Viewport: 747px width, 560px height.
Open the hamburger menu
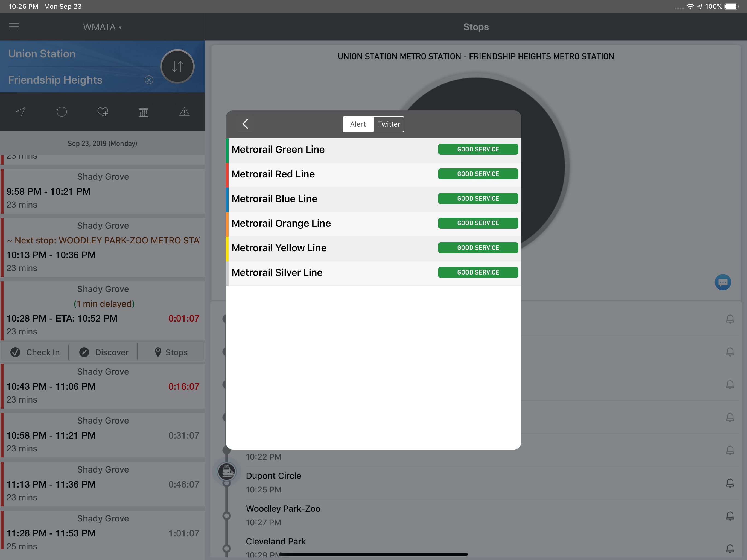pyautogui.click(x=14, y=27)
